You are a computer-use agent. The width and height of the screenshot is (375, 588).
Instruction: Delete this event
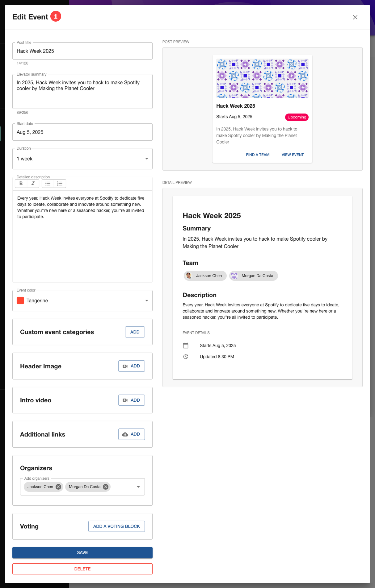(x=82, y=569)
